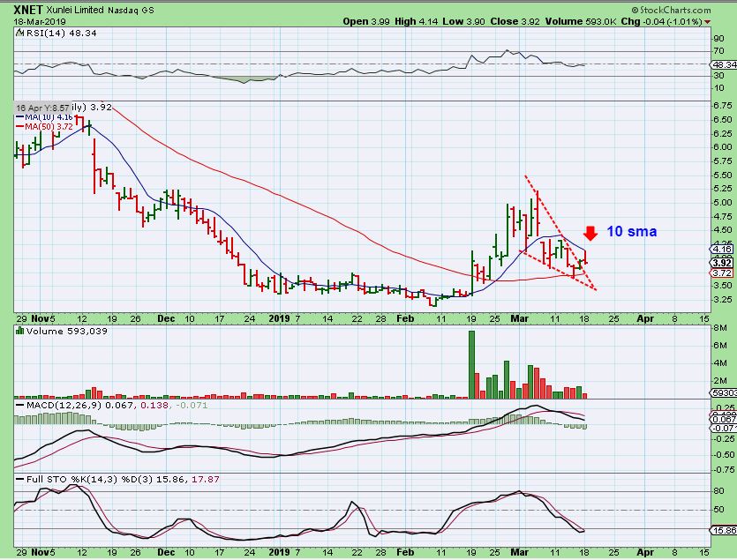The image size is (737, 560).
Task: Click Mar on date axis under price panel
Action: point(519,318)
